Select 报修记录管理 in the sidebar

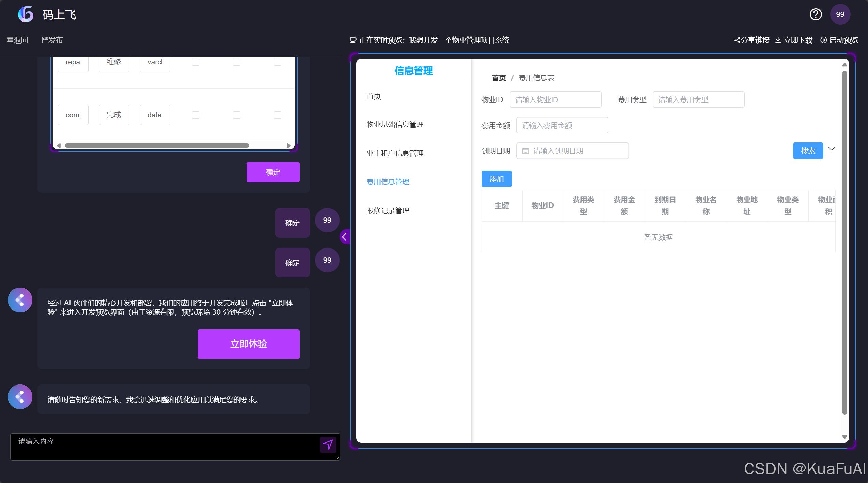pos(388,210)
